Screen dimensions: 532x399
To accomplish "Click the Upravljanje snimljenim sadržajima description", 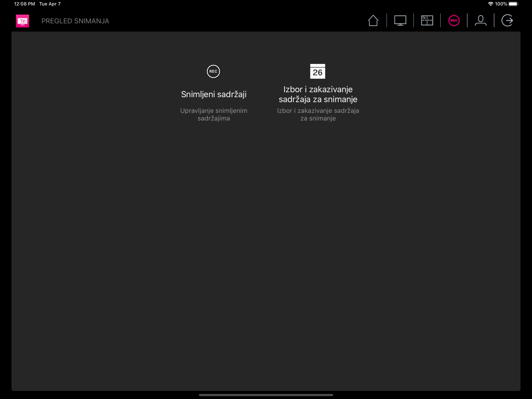I will pos(214,115).
